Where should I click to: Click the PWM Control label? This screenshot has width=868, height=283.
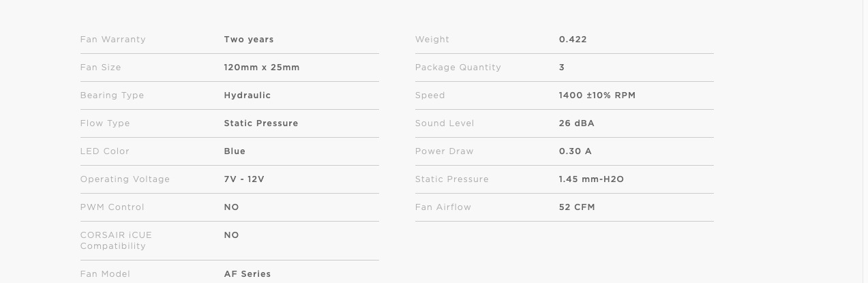(x=113, y=207)
